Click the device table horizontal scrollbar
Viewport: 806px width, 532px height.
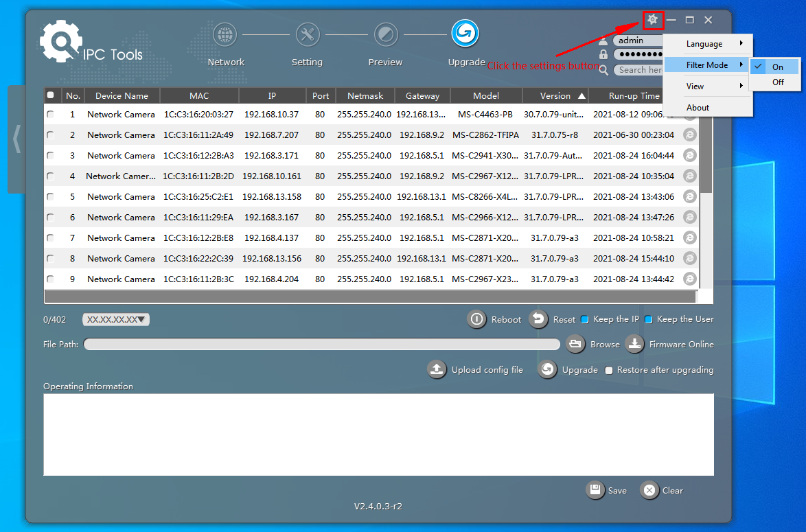tap(370, 296)
